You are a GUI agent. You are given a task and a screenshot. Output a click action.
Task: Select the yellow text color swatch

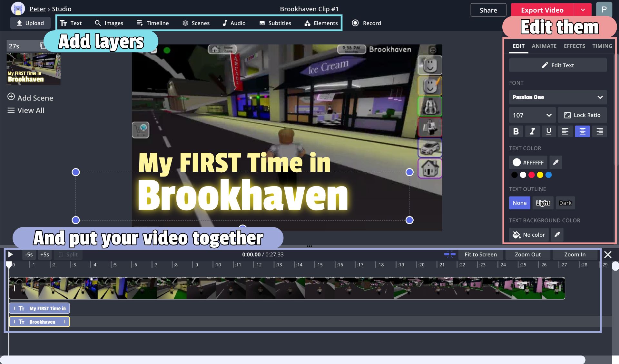click(540, 175)
